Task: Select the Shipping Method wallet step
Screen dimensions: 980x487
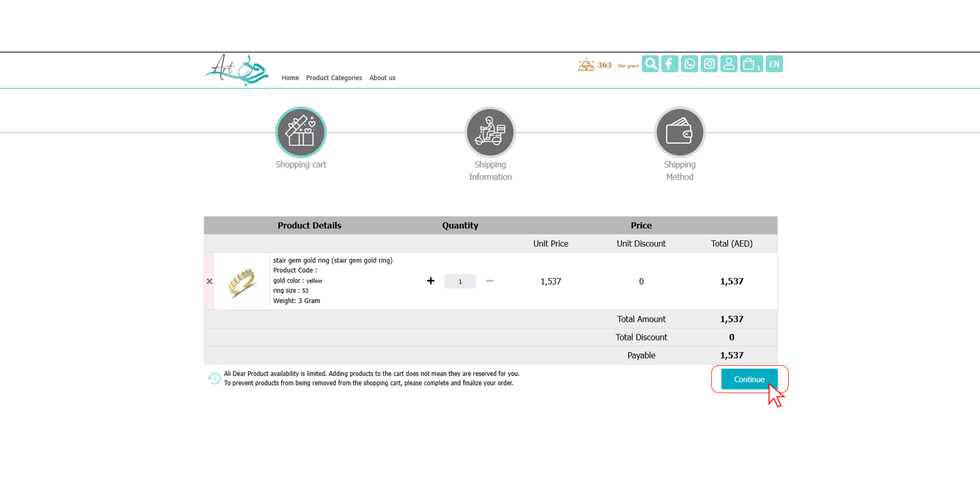Action: point(679,132)
